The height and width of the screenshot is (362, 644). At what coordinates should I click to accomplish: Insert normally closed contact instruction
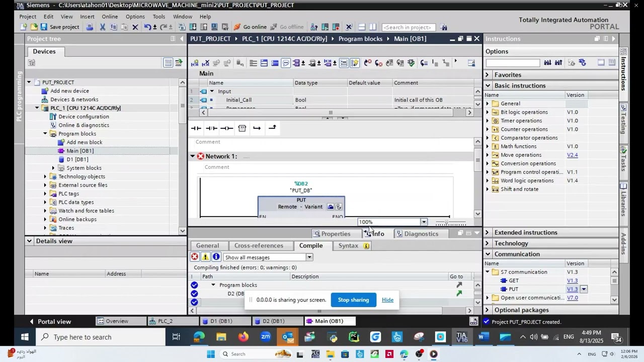211,128
